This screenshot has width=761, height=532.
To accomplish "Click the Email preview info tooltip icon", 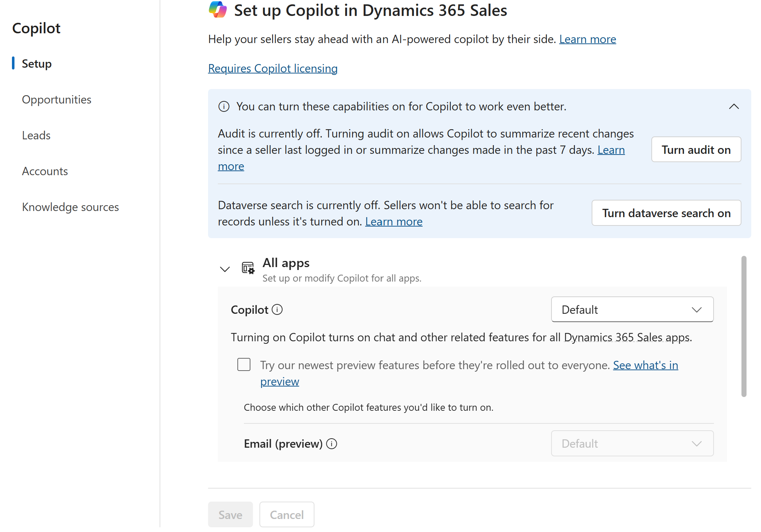I will (333, 444).
